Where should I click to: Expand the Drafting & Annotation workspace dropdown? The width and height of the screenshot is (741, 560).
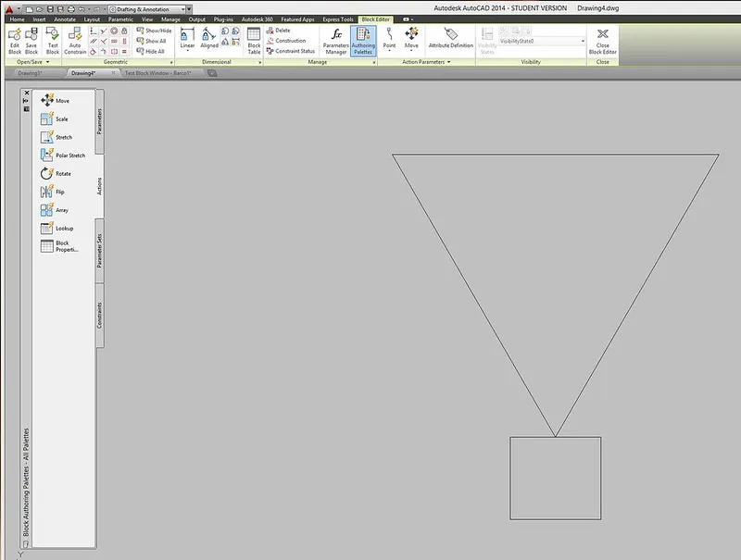pyautogui.click(x=148, y=8)
